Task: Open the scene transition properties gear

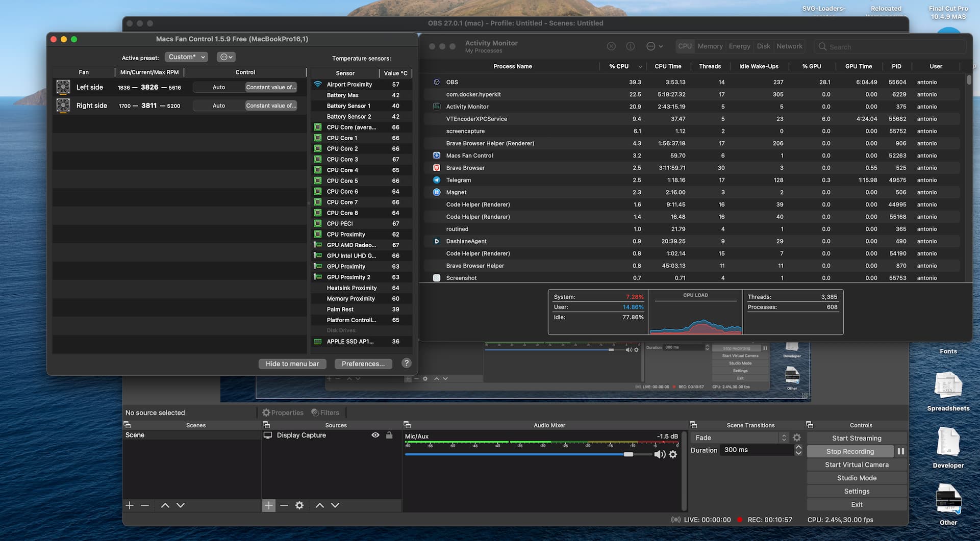Action: (797, 437)
